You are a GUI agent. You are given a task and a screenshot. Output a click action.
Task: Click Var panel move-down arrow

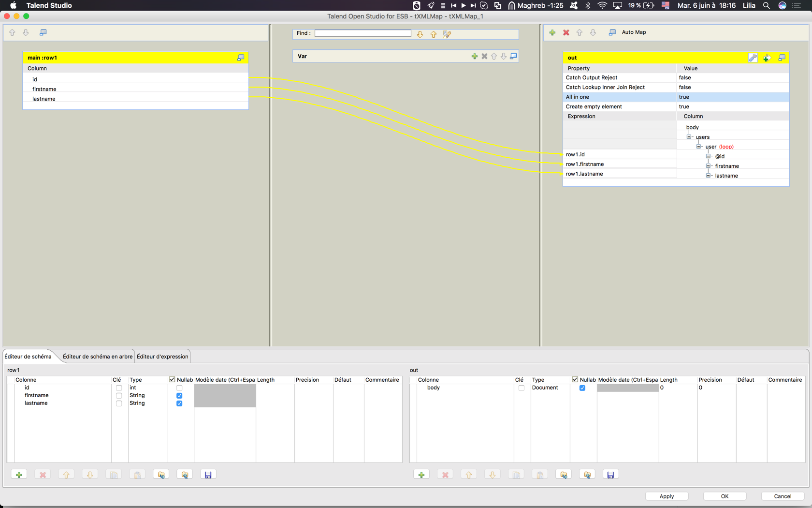[x=504, y=56]
